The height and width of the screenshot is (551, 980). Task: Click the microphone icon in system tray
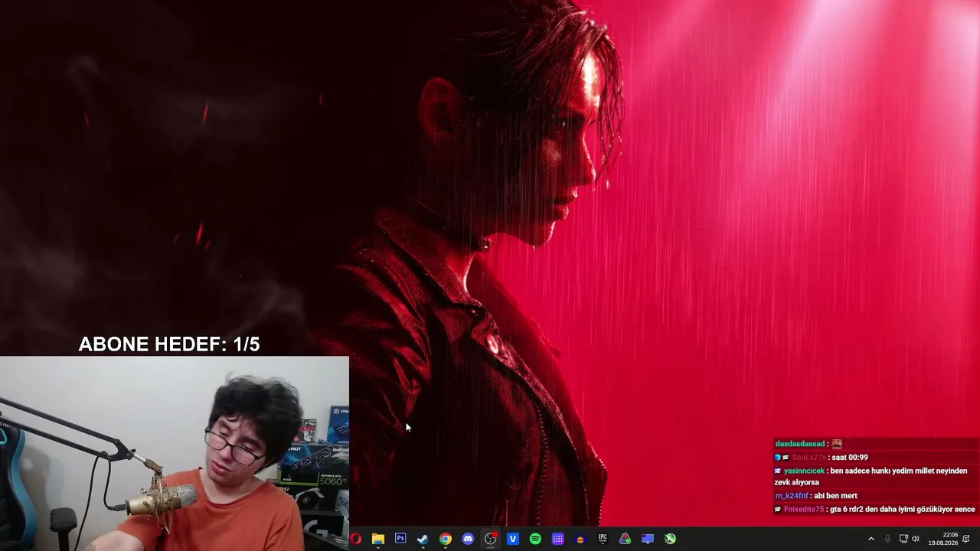(887, 539)
